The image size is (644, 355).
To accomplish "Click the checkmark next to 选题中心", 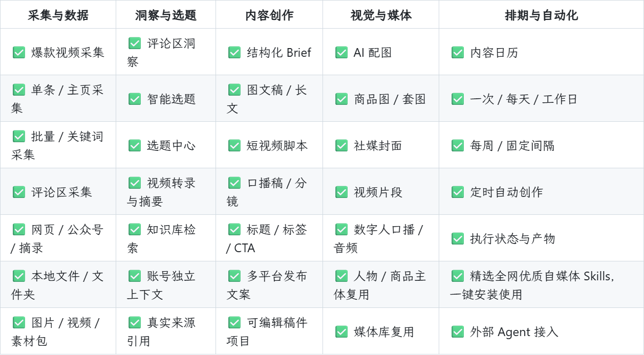I will (x=135, y=145).
